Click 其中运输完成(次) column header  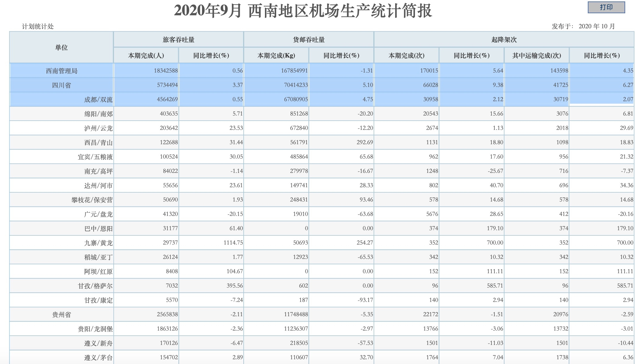tap(536, 55)
